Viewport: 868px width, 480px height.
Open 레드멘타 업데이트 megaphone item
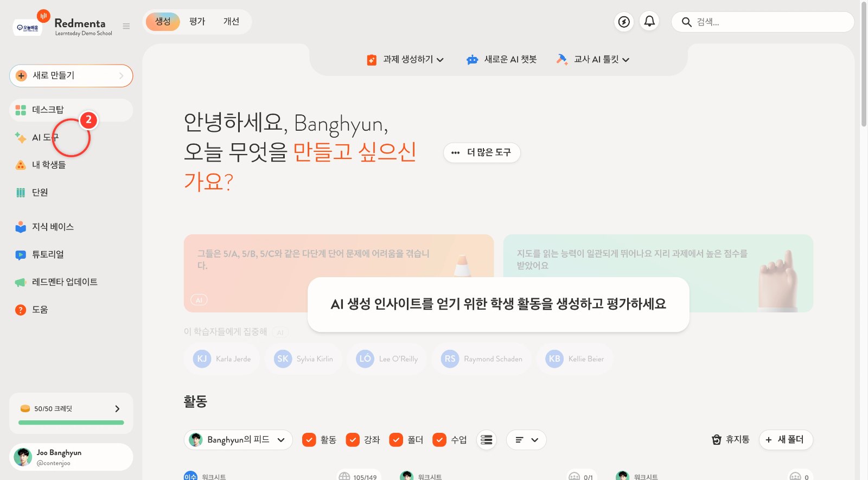click(x=71, y=282)
